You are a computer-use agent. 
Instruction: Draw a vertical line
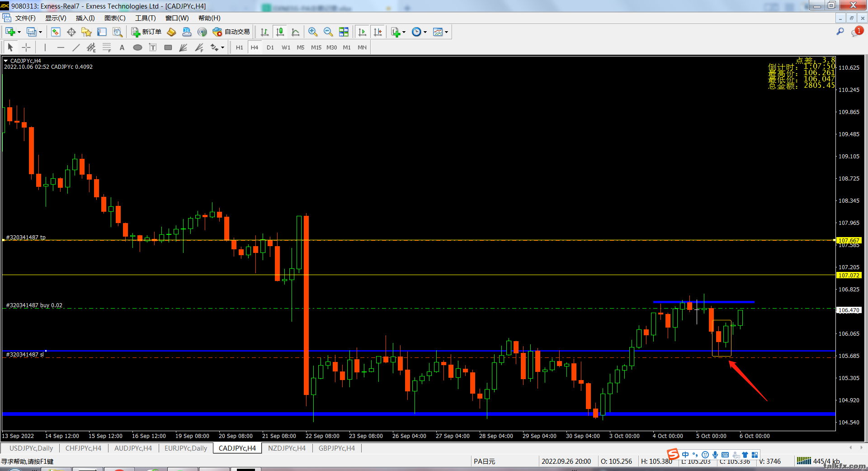(45, 47)
